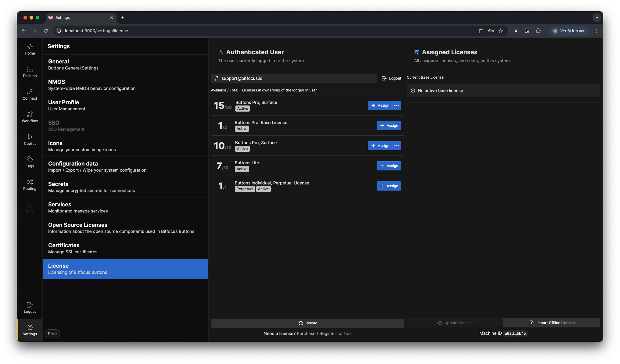Screen dimensions: 620x364
Task: Click the Perpetual badge on Individual license
Action: click(245, 189)
